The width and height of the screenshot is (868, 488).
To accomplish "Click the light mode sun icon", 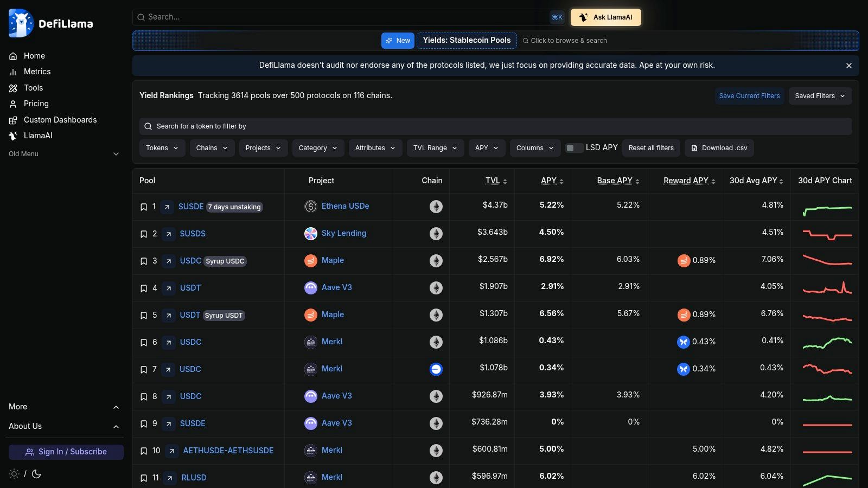I will click(14, 474).
